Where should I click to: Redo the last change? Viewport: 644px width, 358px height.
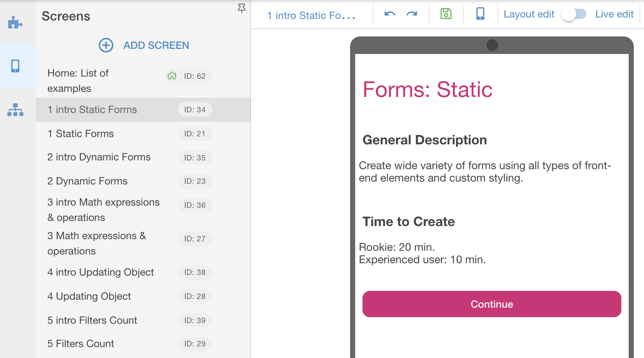(412, 14)
